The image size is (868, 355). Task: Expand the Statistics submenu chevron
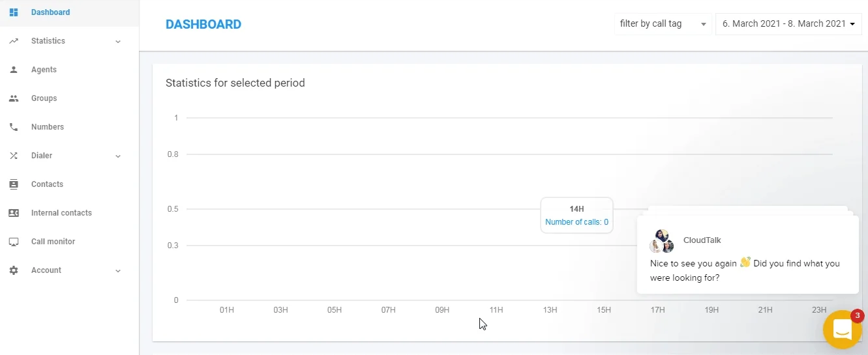pos(118,42)
